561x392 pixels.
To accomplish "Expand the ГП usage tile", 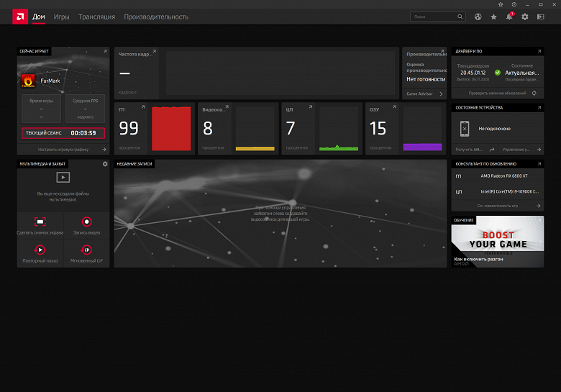I will 143,107.
